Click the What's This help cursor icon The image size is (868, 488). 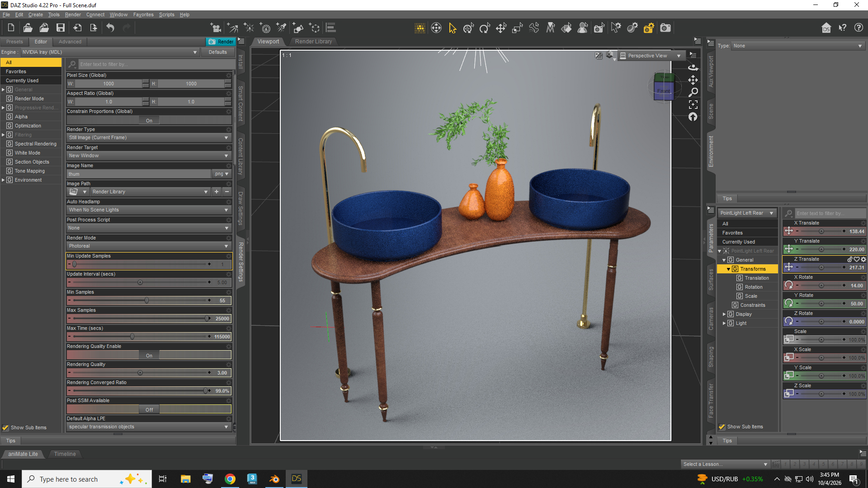842,28
